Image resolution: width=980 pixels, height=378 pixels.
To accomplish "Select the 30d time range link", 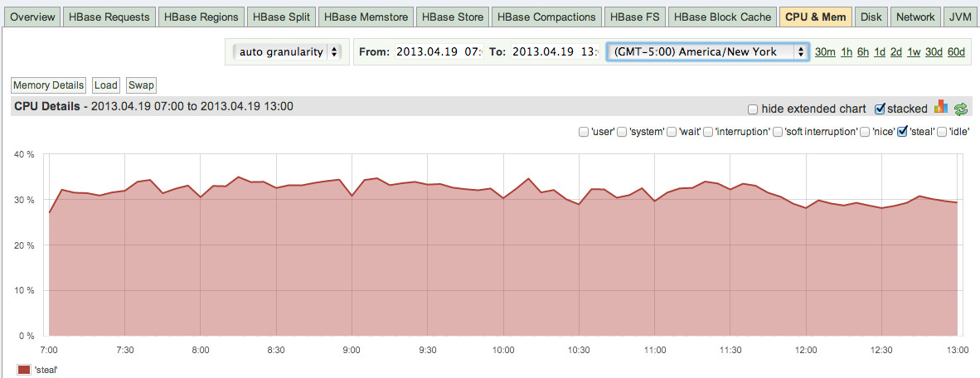I will (934, 52).
